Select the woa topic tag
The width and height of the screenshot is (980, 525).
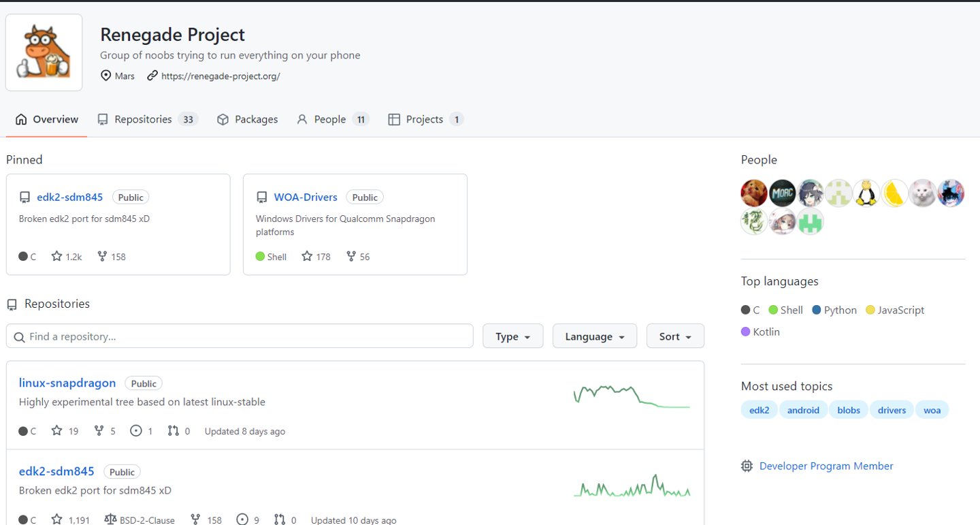pos(932,410)
